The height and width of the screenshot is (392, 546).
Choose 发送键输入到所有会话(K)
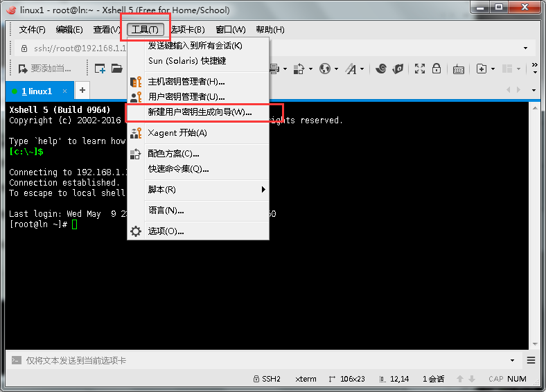(198, 46)
